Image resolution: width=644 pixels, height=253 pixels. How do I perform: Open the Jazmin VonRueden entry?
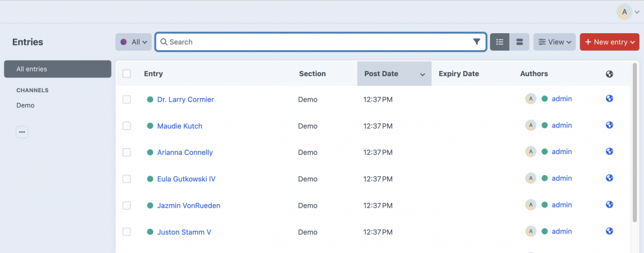click(188, 206)
